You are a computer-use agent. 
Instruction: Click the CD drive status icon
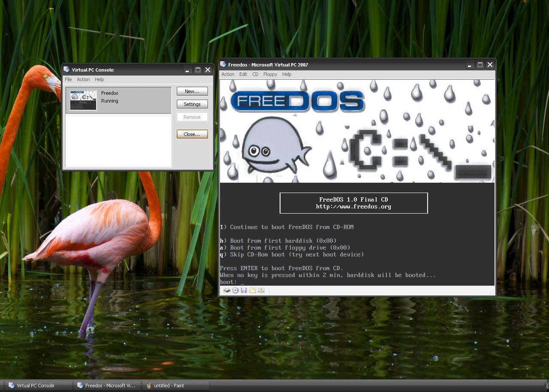[235, 290]
